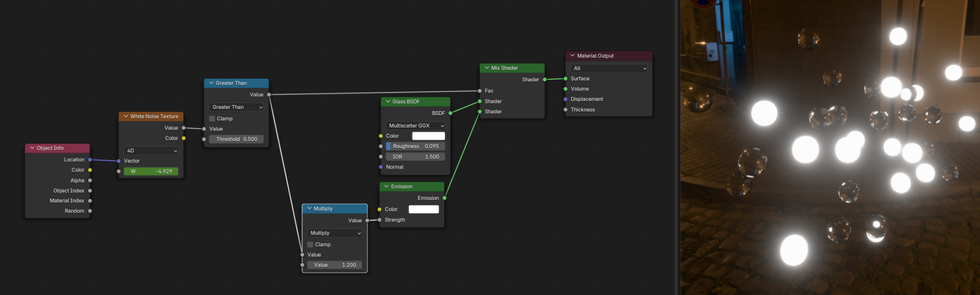Click Mix Shader input socket linked to Glass BSDF
Screen dimensions: 980x295
479,101
